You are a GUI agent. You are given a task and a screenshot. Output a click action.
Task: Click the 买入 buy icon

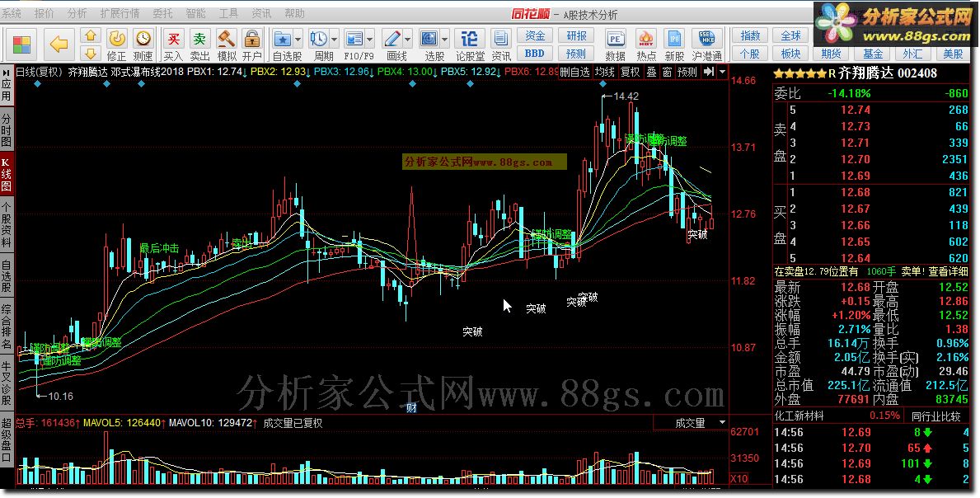[x=174, y=40]
